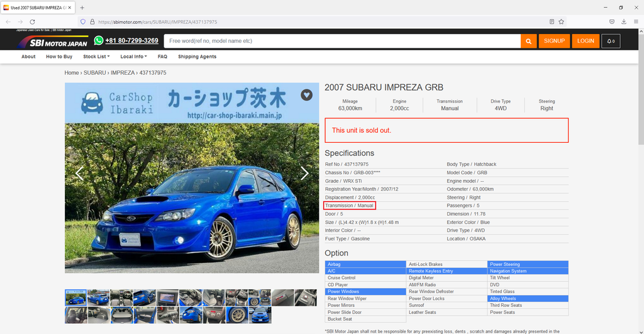Image resolution: width=644 pixels, height=334 pixels.
Task: Click the orange search magnifier button
Action: 528,41
